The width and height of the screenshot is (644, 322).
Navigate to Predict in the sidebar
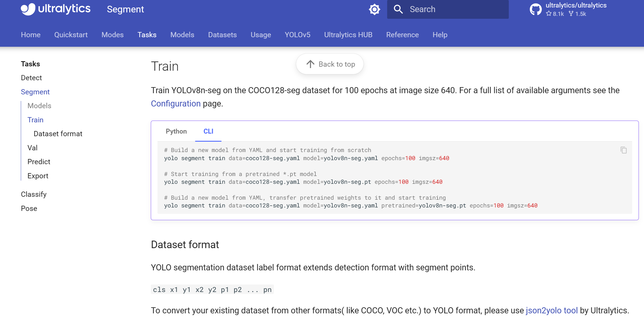click(x=39, y=162)
